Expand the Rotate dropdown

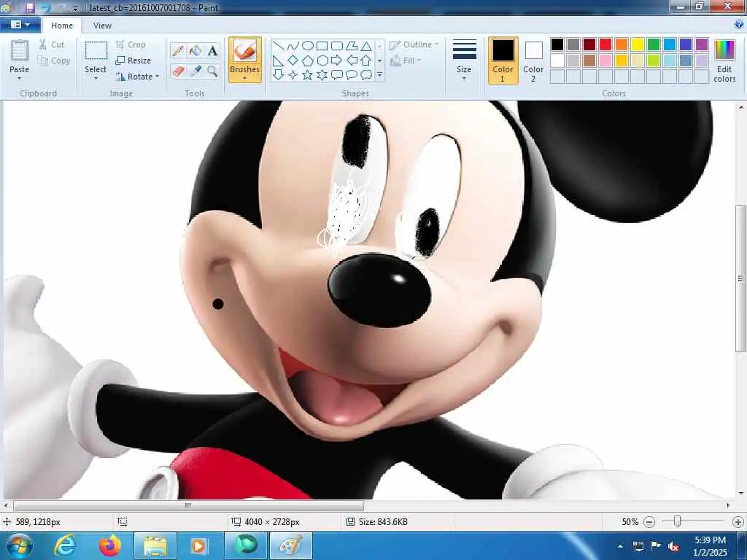158,77
